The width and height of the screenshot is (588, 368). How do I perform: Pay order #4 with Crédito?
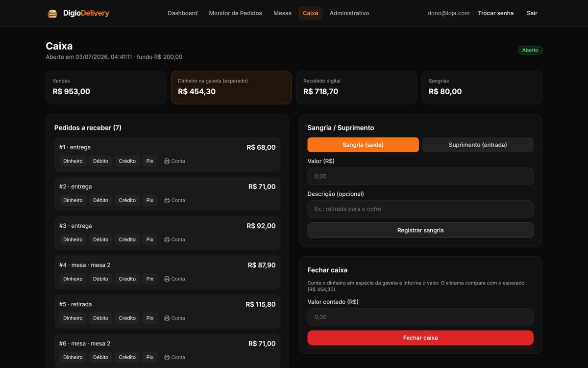point(127,279)
